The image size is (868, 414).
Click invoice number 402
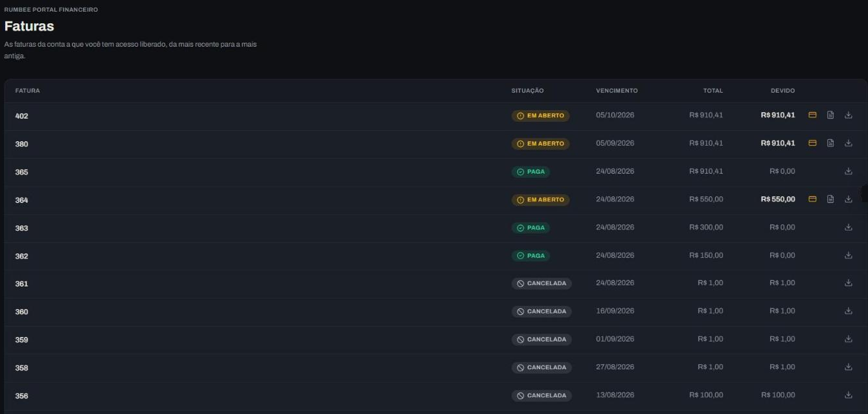(x=22, y=116)
